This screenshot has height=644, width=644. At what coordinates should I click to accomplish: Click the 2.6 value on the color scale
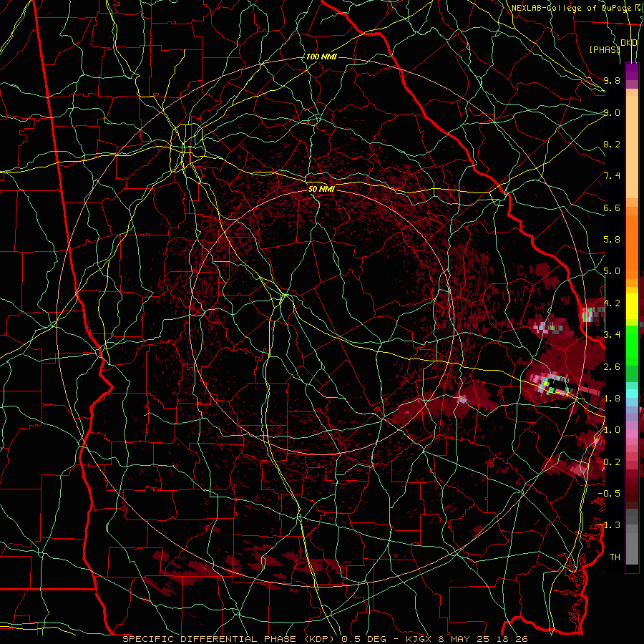click(612, 367)
